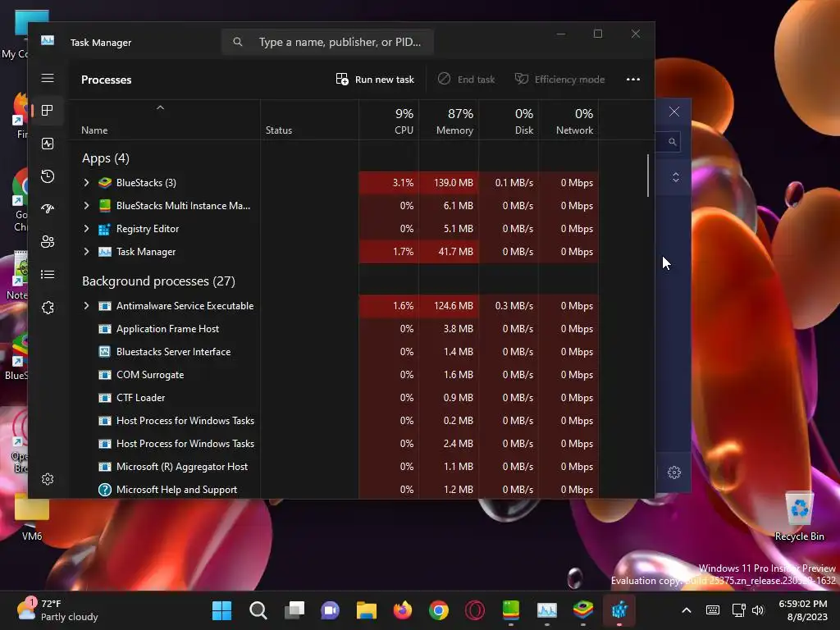Open the Services sidebar icon
840x630 pixels.
coord(48,308)
